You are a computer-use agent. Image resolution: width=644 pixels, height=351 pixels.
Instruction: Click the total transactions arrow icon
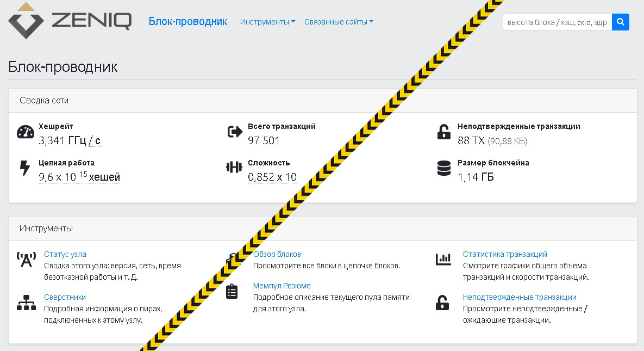point(234,132)
